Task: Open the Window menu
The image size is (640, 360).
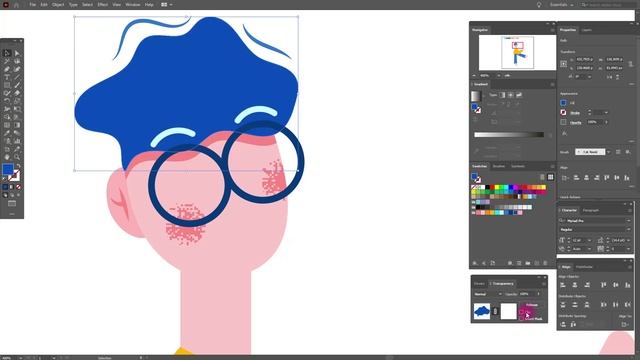Action: click(133, 4)
